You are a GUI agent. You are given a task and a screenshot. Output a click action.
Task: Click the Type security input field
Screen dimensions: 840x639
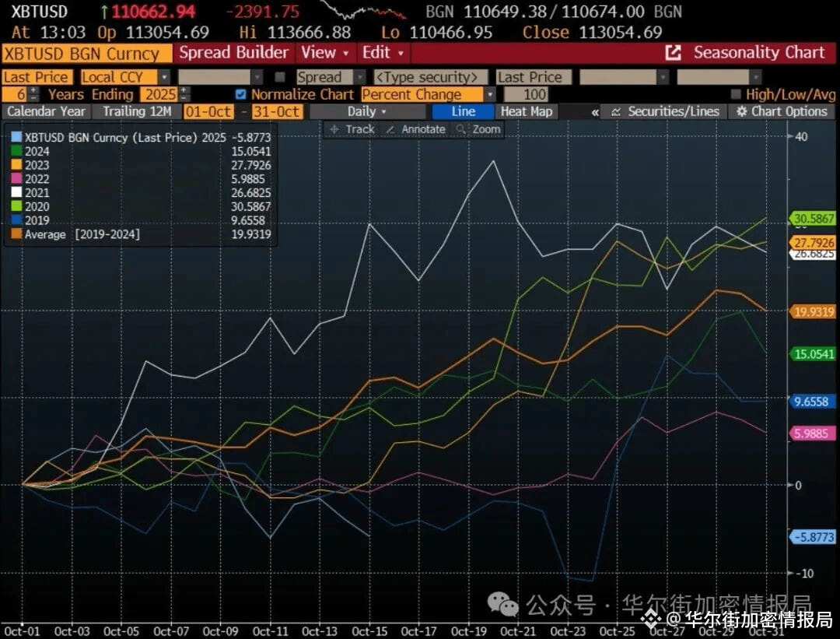click(431, 77)
